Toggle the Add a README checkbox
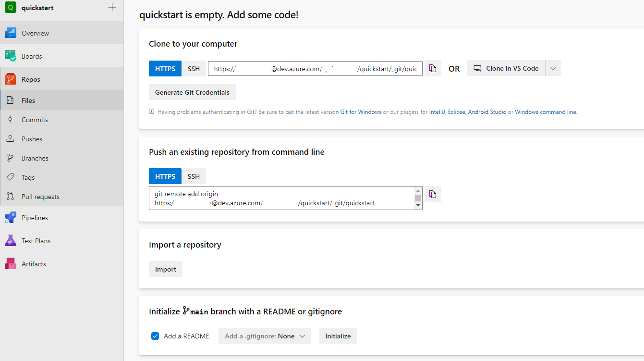Screen dimensions: 644x361 155,336
